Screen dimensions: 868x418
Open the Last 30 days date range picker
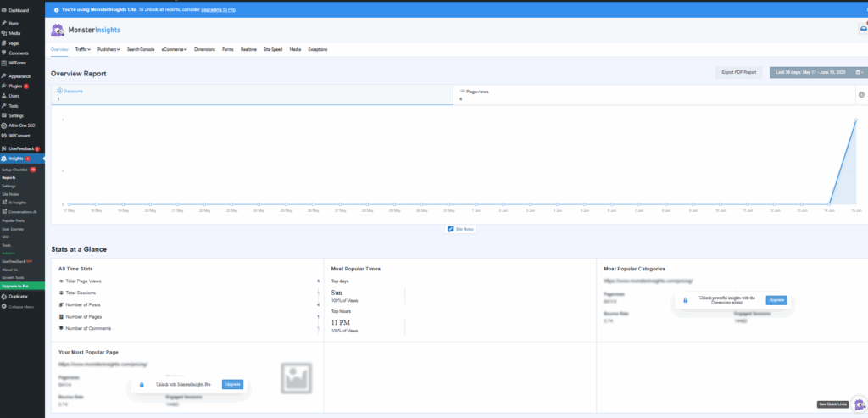point(818,73)
